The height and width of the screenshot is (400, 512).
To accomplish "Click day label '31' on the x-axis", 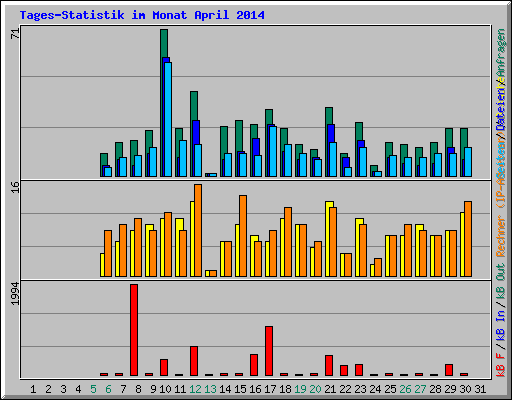I will (x=480, y=389).
